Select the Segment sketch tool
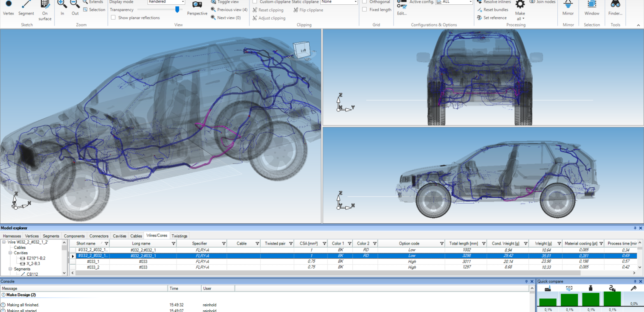The width and height of the screenshot is (644, 312). point(26,5)
